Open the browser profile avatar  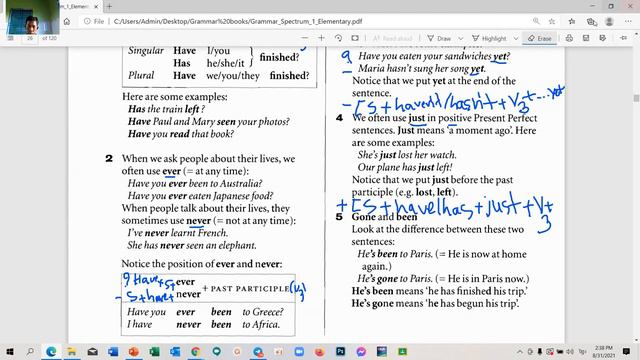pos(609,21)
